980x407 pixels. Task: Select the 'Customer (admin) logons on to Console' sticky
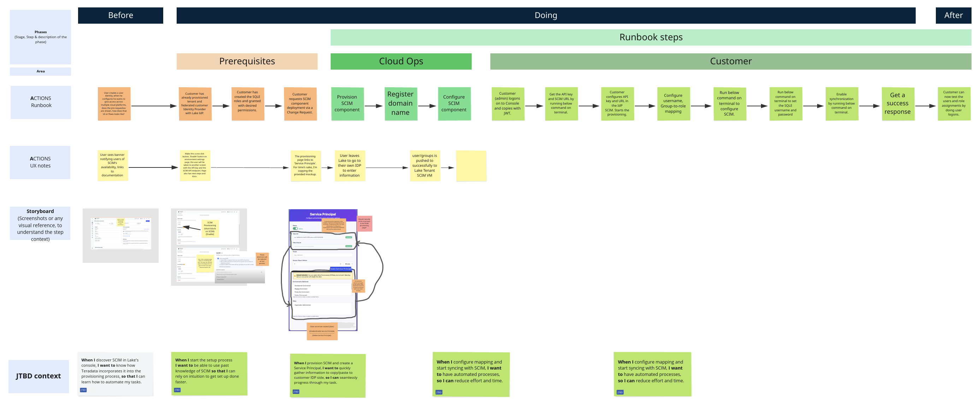point(508,104)
